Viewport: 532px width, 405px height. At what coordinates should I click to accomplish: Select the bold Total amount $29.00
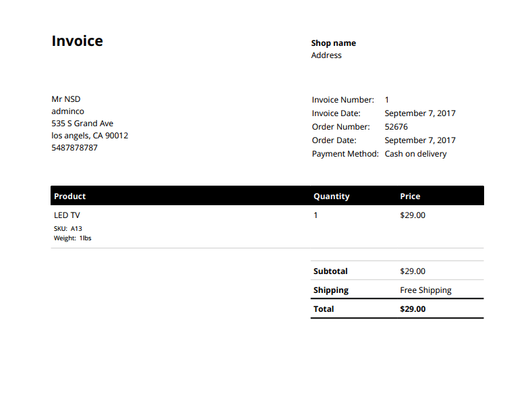[413, 309]
